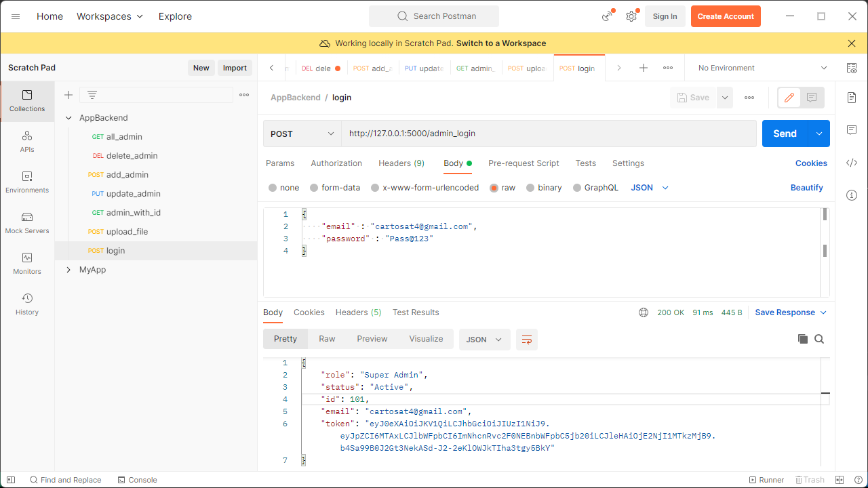Open the environment quick look icon
This screenshot has height=488, width=868.
tap(852, 68)
